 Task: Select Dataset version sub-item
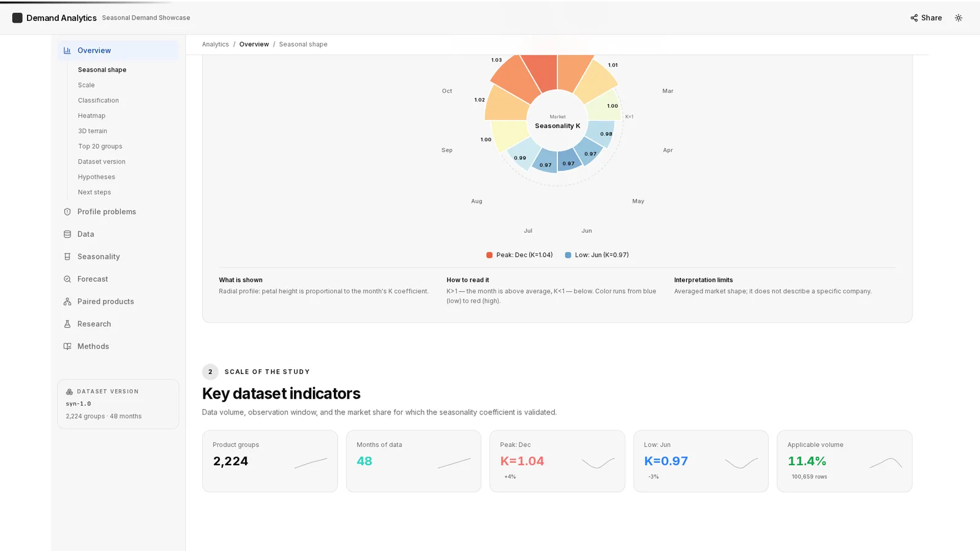pos(102,162)
